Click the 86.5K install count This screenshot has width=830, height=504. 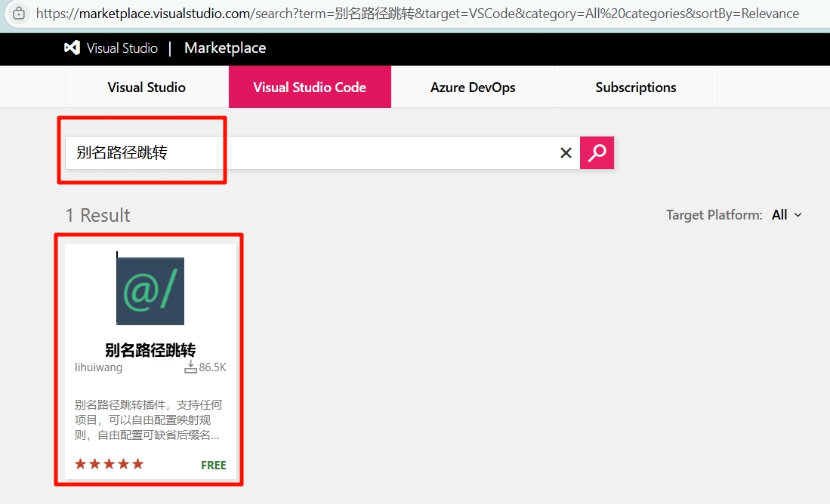tap(212, 367)
